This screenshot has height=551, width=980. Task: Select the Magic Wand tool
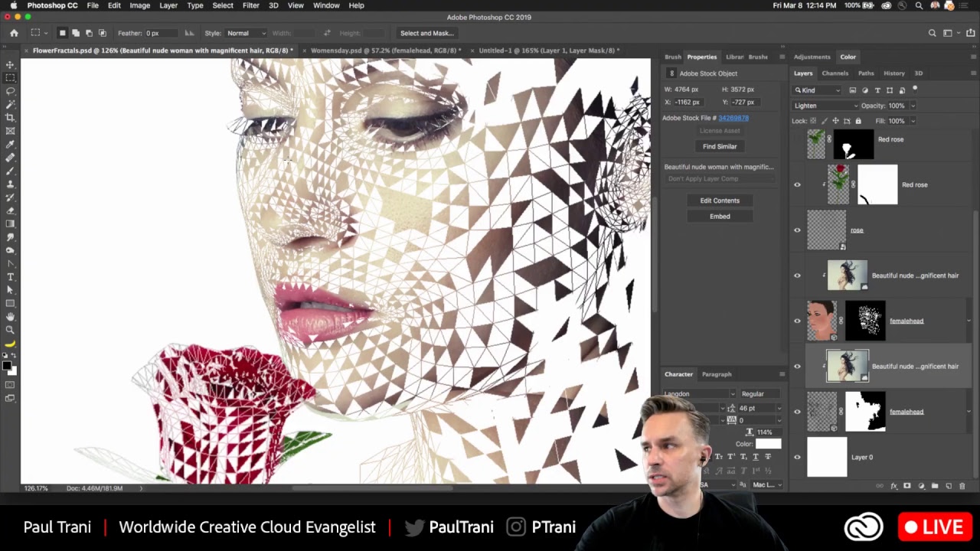pyautogui.click(x=10, y=104)
